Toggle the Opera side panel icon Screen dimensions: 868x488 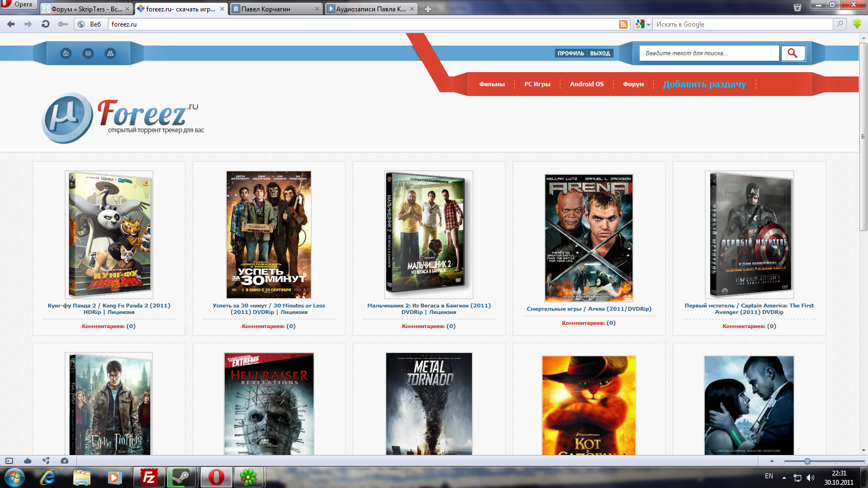9,461
